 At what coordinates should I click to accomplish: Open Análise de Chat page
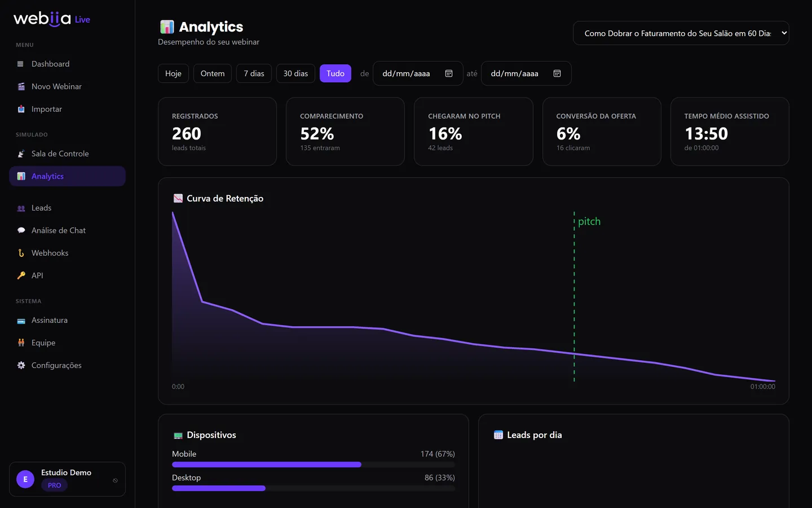[67, 230]
